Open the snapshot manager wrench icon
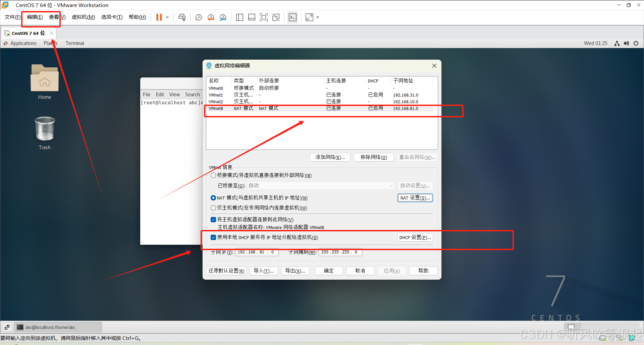This screenshot has width=644, height=345. pos(223,17)
